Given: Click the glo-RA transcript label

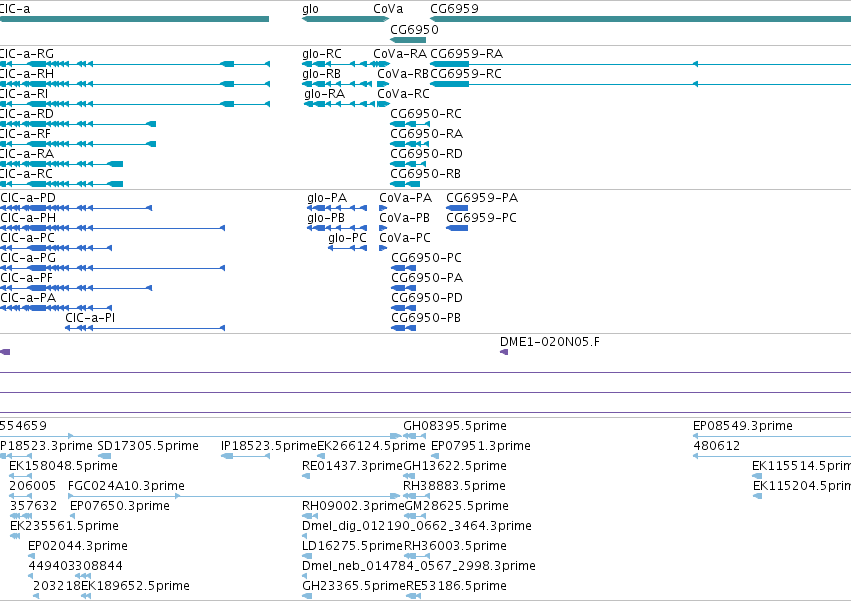Looking at the screenshot, I should click(x=325, y=94).
